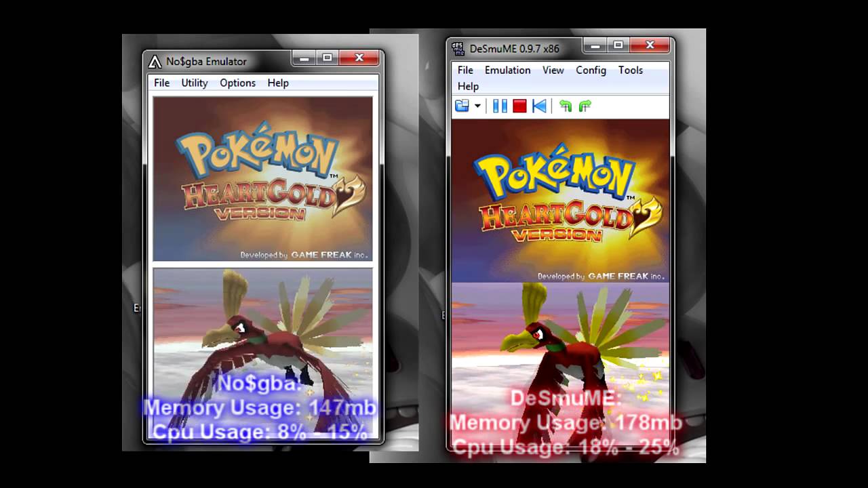This screenshot has width=868, height=488.
Task: Open Config menu in DeSmuME
Action: 591,70
